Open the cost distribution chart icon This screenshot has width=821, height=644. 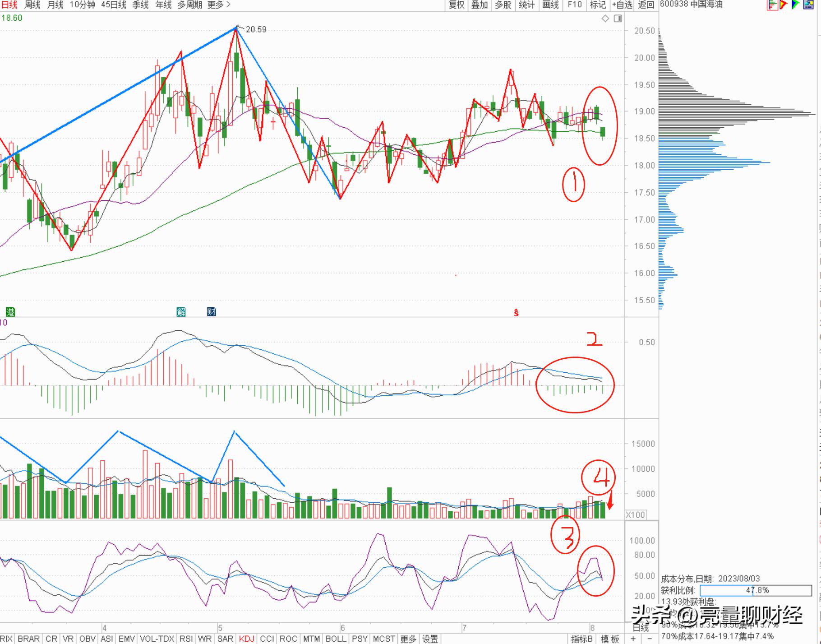[x=772, y=5]
